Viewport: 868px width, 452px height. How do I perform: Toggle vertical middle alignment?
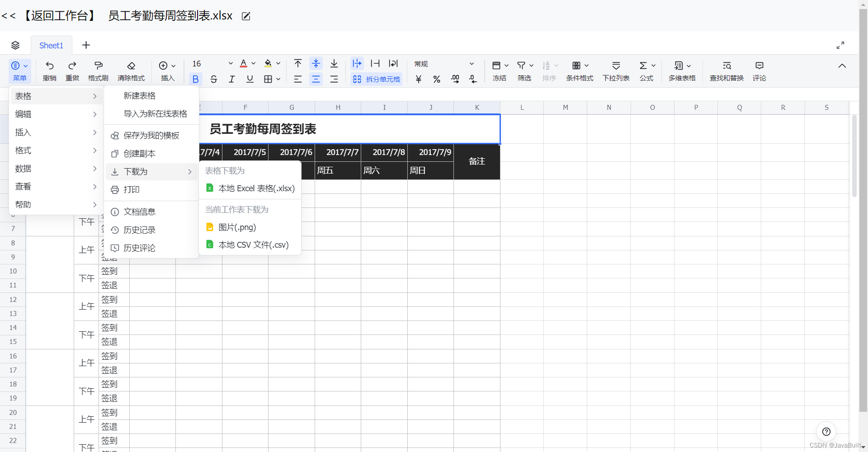pos(316,63)
